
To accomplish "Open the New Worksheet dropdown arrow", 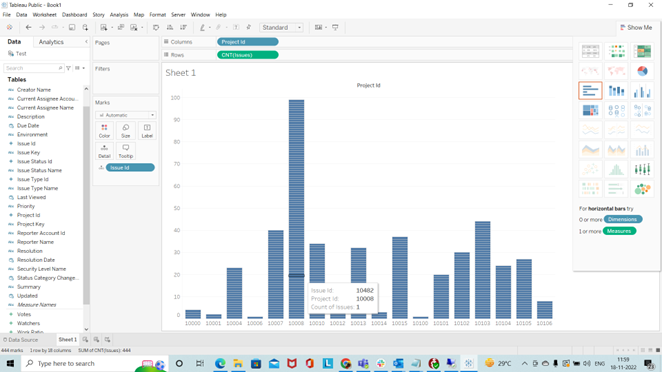I will tap(111, 28).
